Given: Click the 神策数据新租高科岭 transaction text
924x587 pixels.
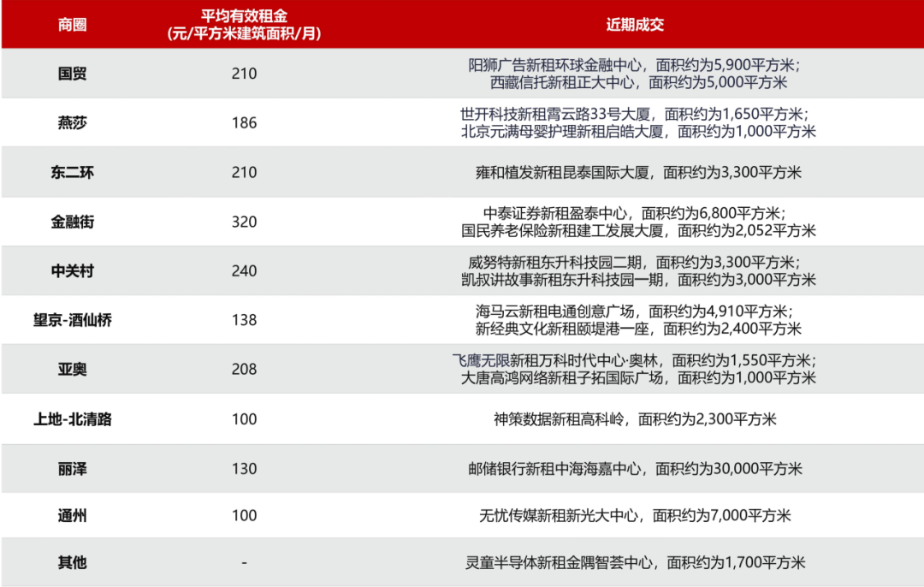Looking at the screenshot, I should pos(635,419).
